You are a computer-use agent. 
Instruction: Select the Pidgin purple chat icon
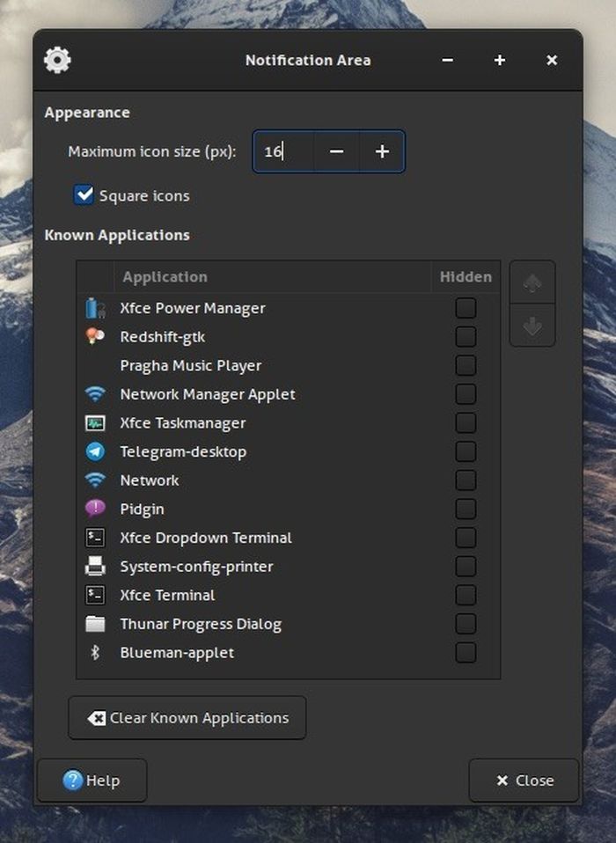(95, 509)
